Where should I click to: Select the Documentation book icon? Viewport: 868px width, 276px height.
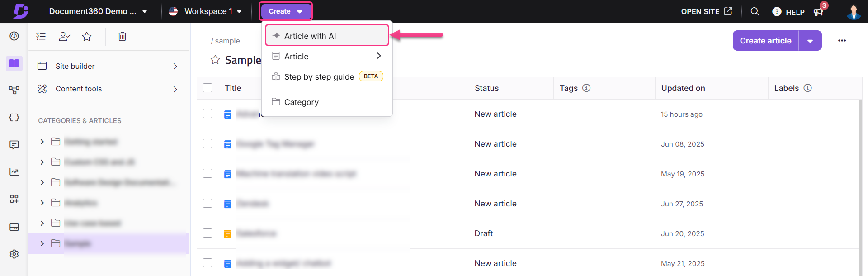point(14,63)
